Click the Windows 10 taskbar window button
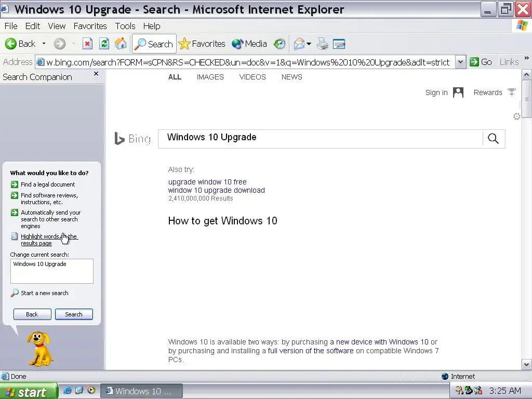This screenshot has height=399, width=532. (141, 391)
